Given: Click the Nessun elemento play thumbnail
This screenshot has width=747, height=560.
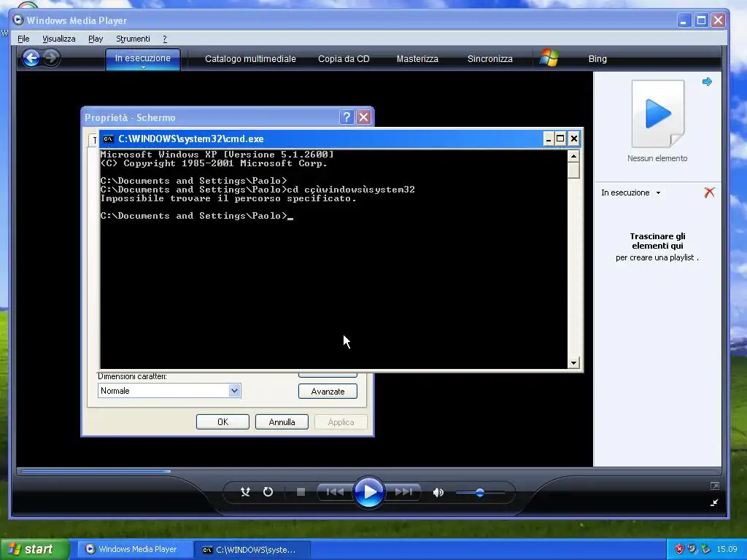Looking at the screenshot, I should (x=658, y=114).
